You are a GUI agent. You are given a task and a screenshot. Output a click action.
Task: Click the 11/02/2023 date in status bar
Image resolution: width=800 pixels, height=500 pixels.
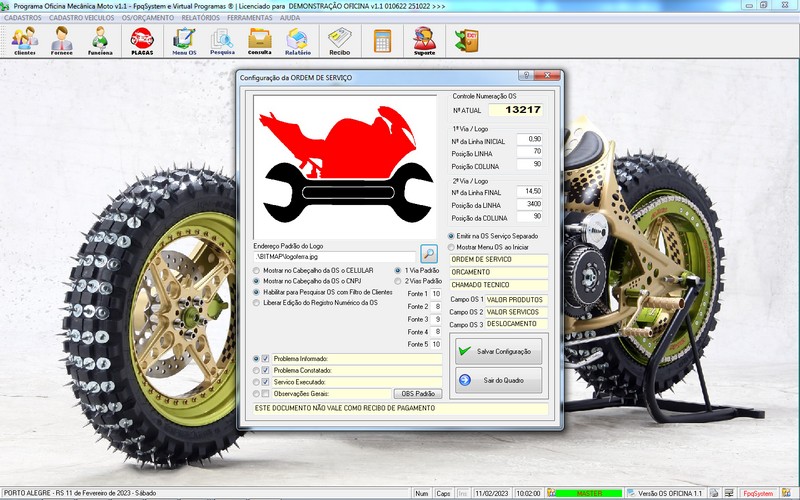pyautogui.click(x=492, y=493)
